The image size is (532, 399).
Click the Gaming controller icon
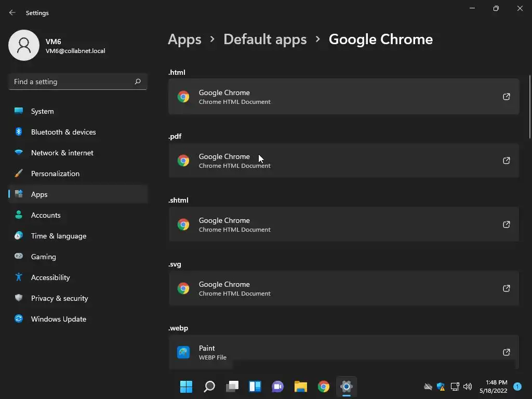point(19,256)
